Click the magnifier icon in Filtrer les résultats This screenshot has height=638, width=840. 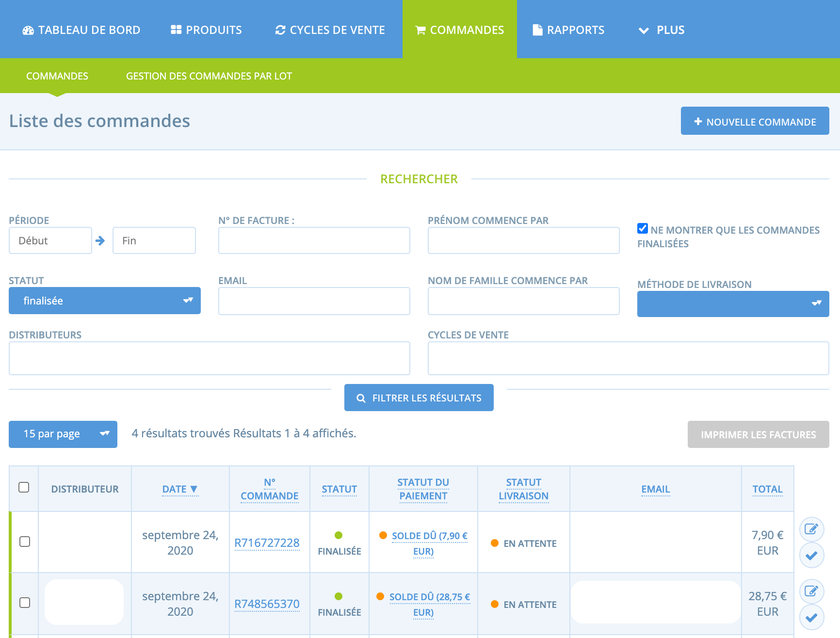[361, 398]
